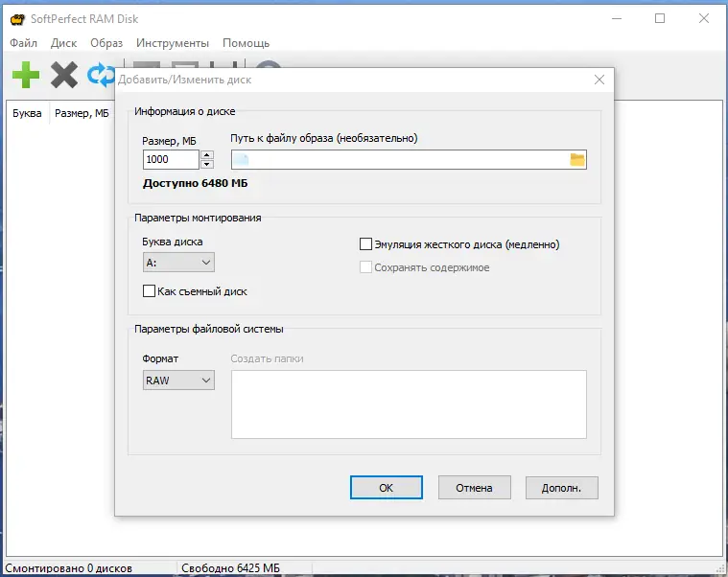Open advanced options via Дополн. button
Image resolution: width=728 pixels, height=577 pixels.
[562, 488]
